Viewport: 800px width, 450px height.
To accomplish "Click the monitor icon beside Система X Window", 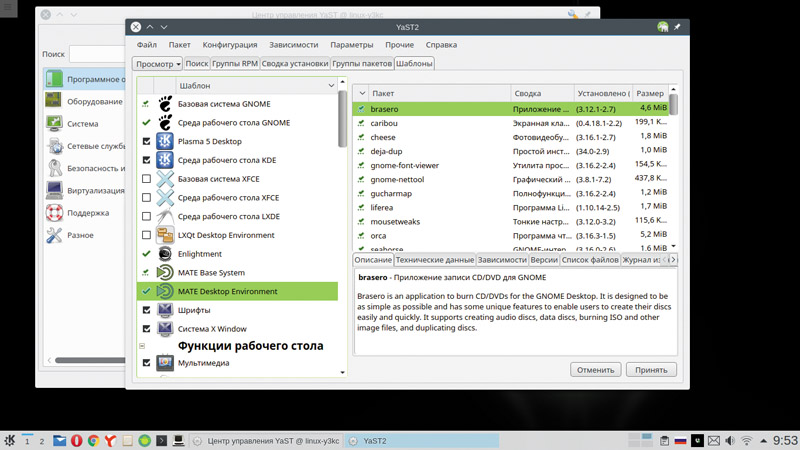I will pos(165,329).
